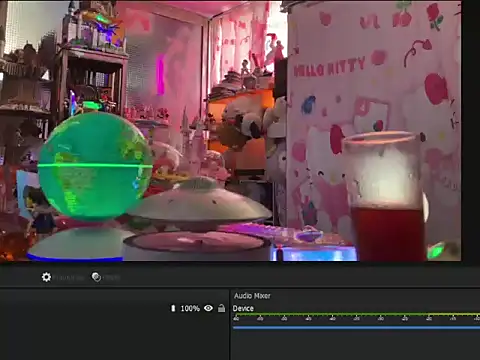Click the webcam preview image

pyautogui.click(x=231, y=131)
